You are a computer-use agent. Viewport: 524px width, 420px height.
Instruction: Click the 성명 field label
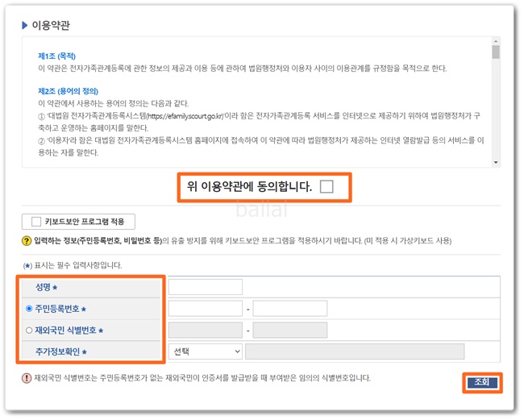pos(43,287)
